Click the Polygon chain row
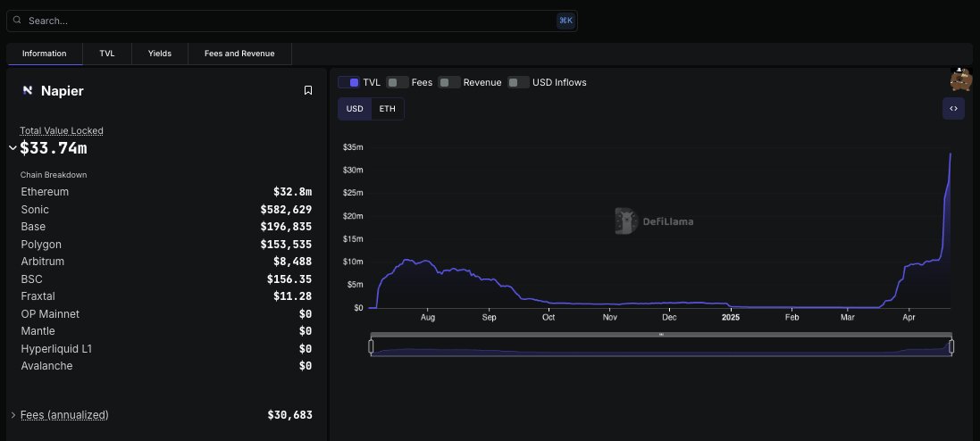Image resolution: width=980 pixels, height=441 pixels. coord(166,245)
